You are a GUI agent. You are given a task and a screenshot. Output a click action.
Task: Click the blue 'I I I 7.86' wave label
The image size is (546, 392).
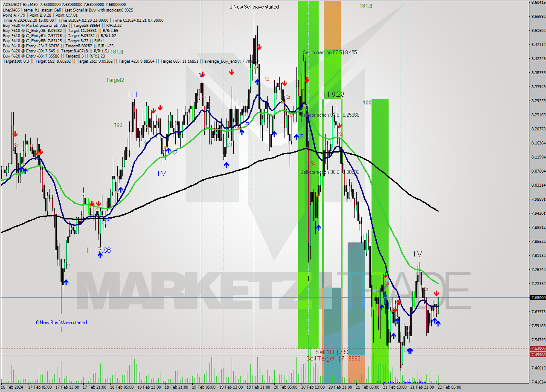99,250
